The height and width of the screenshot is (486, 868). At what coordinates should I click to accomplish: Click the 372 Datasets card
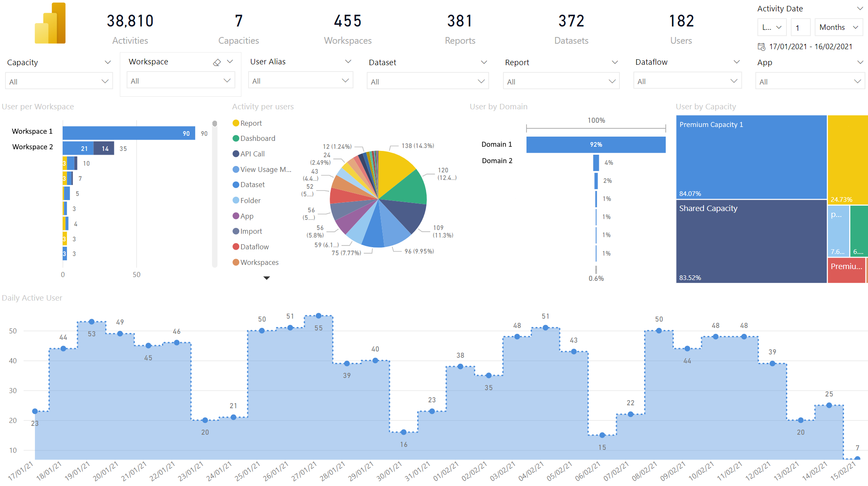click(572, 29)
